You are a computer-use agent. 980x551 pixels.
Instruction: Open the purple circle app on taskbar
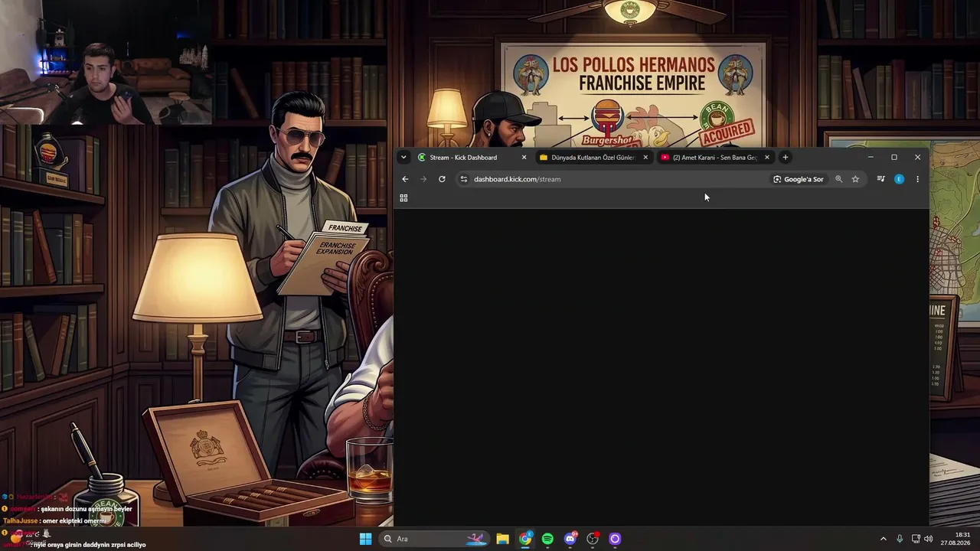click(615, 539)
